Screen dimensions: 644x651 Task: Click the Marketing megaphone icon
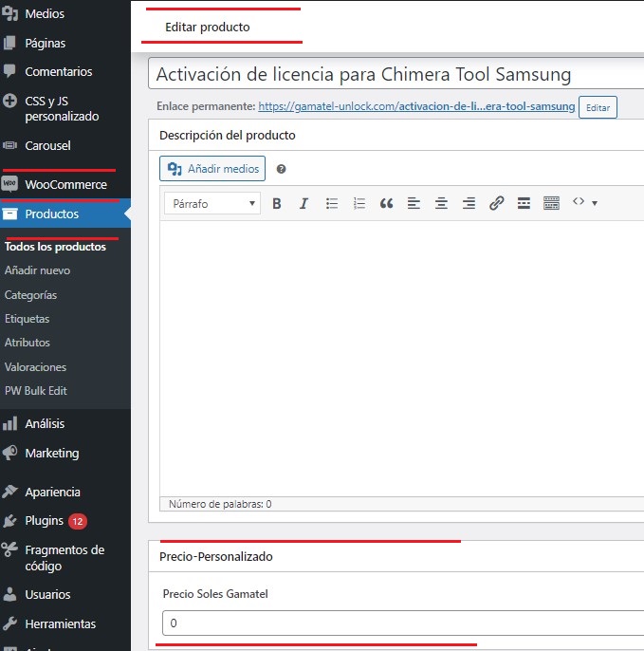coord(9,453)
